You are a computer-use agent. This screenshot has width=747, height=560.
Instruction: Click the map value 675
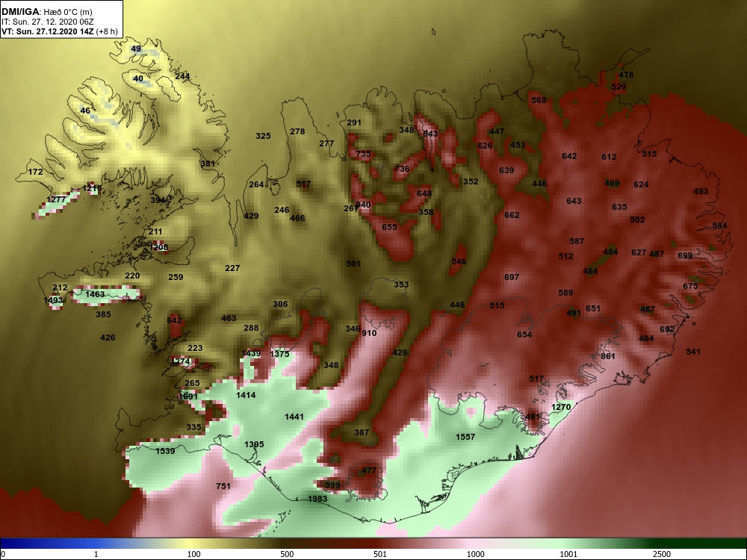690,286
